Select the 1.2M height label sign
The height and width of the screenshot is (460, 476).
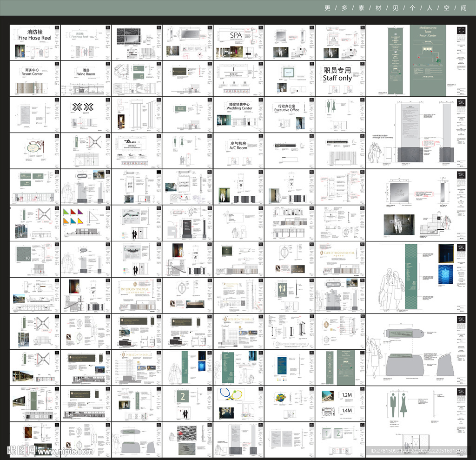tap(347, 395)
